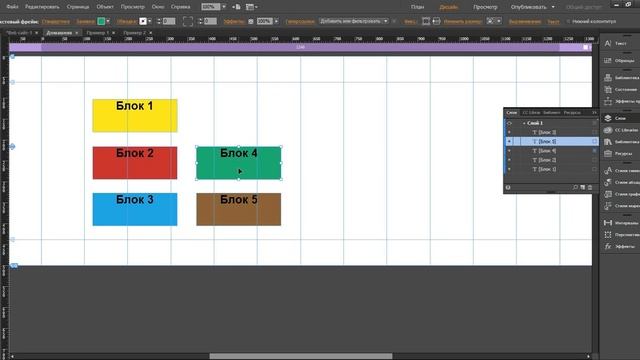Toggle visibility of Блок 4 layer
Viewport: 640px width, 360px height.
click(509, 151)
